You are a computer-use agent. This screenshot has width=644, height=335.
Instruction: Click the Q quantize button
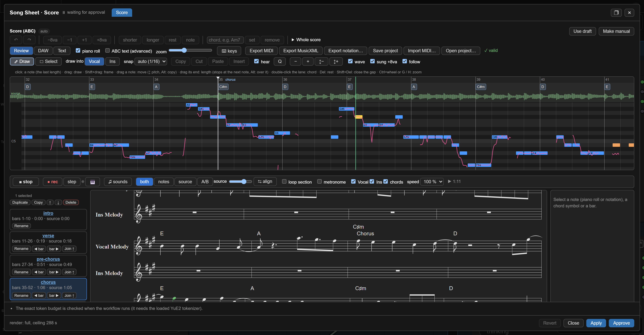click(x=280, y=61)
